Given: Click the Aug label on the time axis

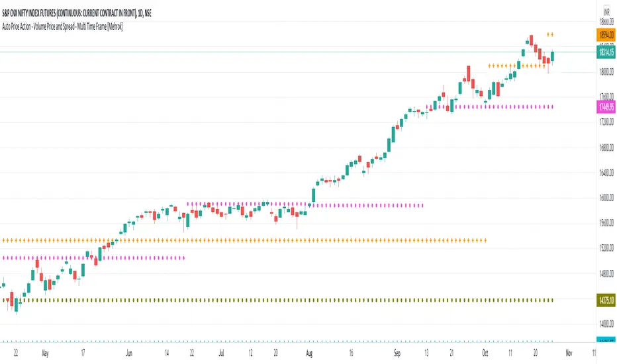Looking at the screenshot, I should point(311,353).
